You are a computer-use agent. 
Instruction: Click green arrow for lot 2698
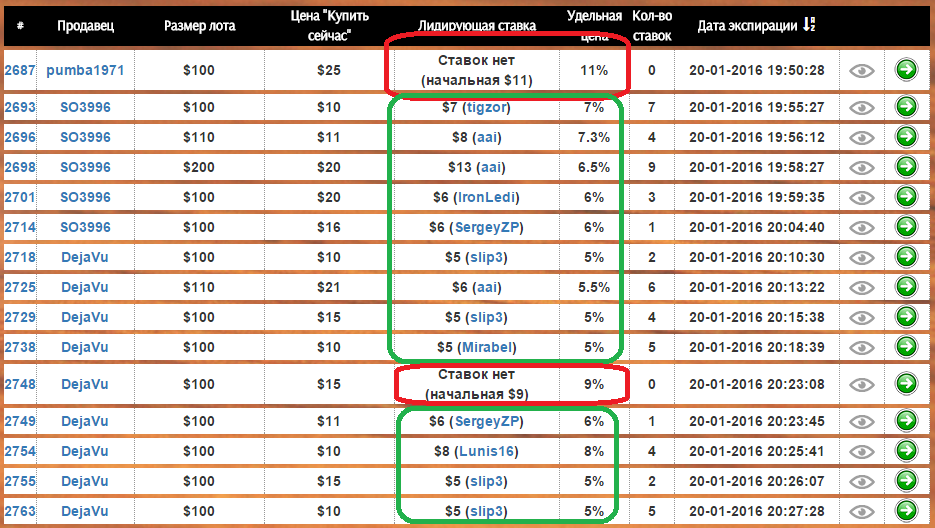(906, 167)
